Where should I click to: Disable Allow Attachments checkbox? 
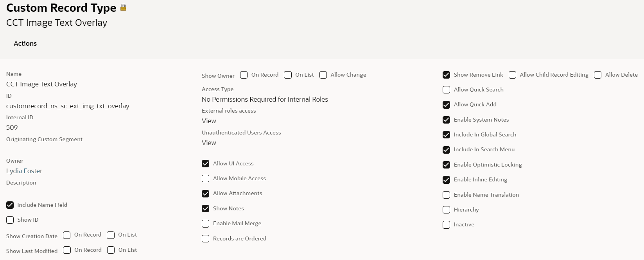pyautogui.click(x=206, y=194)
